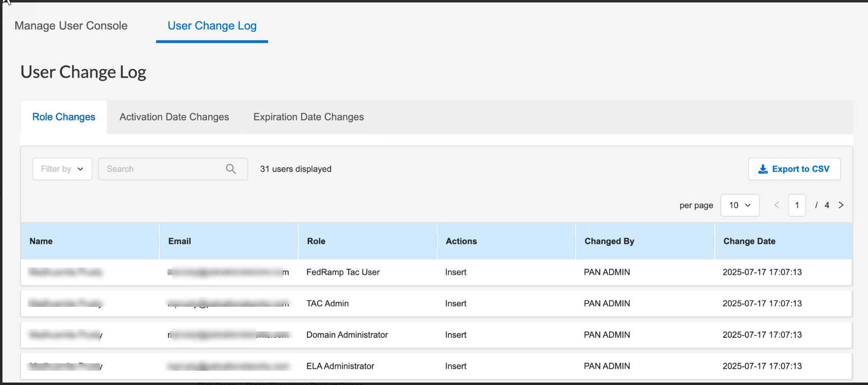This screenshot has width=868, height=385.
Task: Click the Change Date column header
Action: coord(749,241)
